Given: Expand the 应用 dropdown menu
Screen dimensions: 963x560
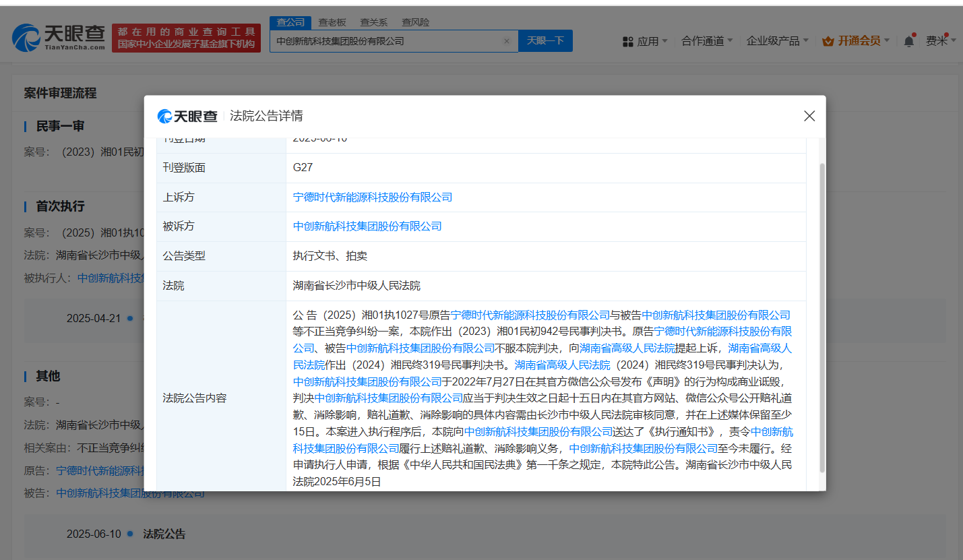Looking at the screenshot, I should click(652, 41).
